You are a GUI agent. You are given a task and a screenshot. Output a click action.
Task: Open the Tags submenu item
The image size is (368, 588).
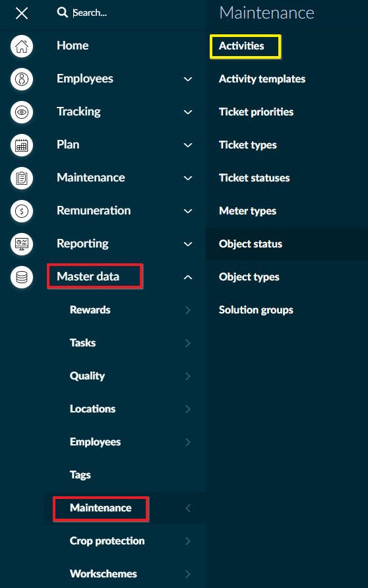coord(80,474)
